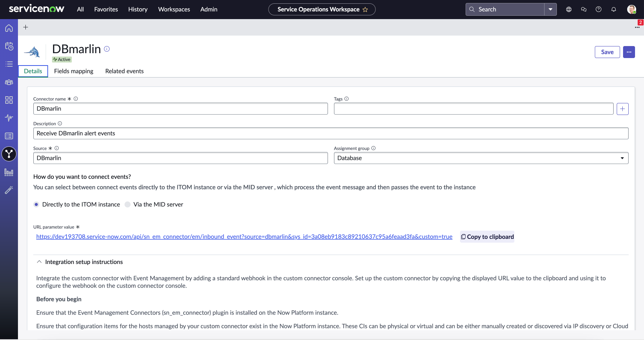This screenshot has height=340, width=644.
Task: Click 'How do you want to connect events?' text
Action: (x=82, y=177)
